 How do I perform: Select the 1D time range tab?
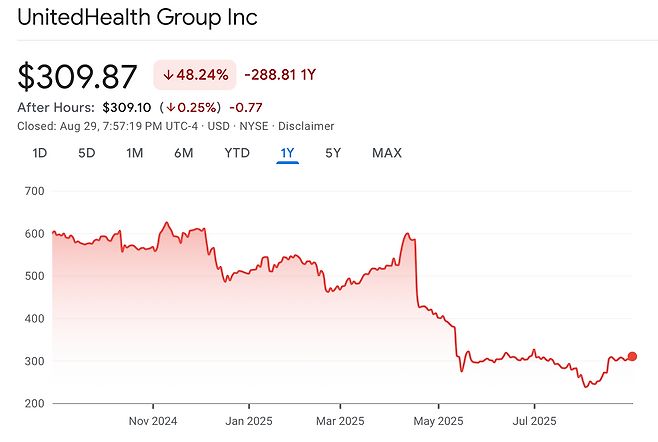[x=39, y=153]
